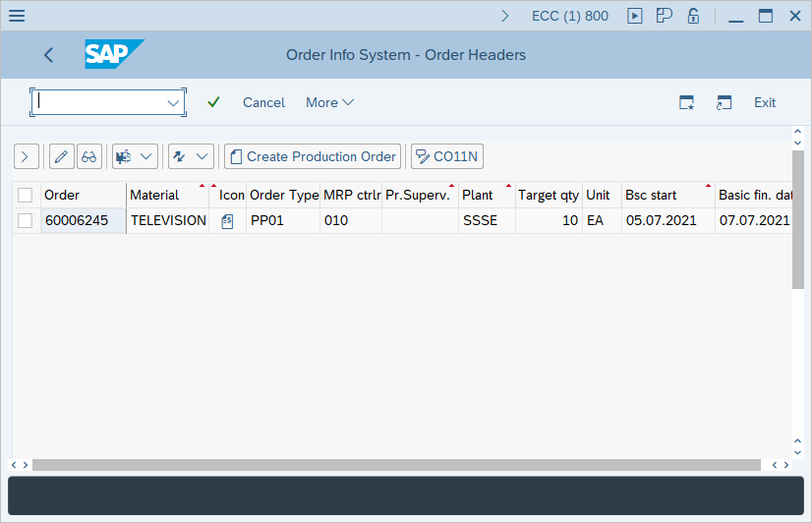Select the MRP ctrlr column header
Image resolution: width=812 pixels, height=523 pixels.
coord(351,196)
